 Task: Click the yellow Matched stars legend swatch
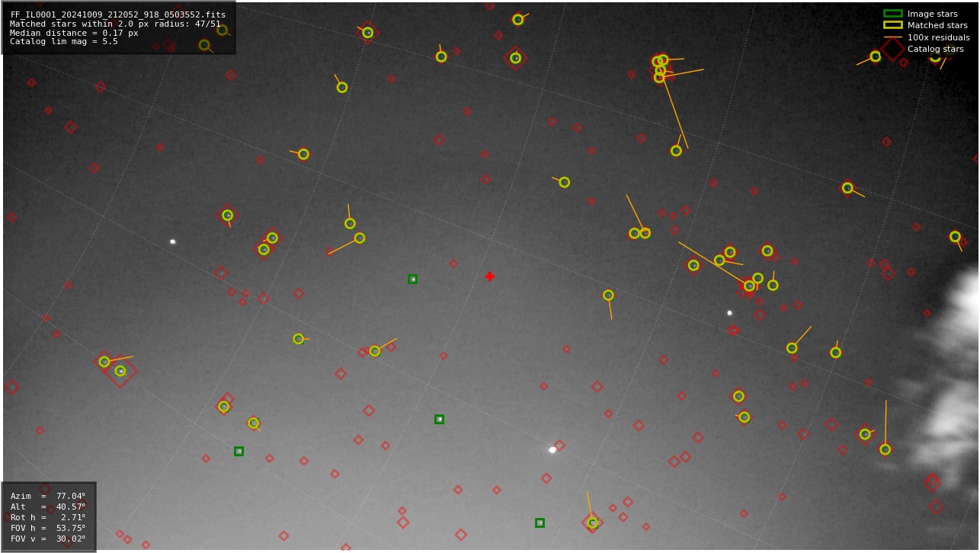point(892,25)
